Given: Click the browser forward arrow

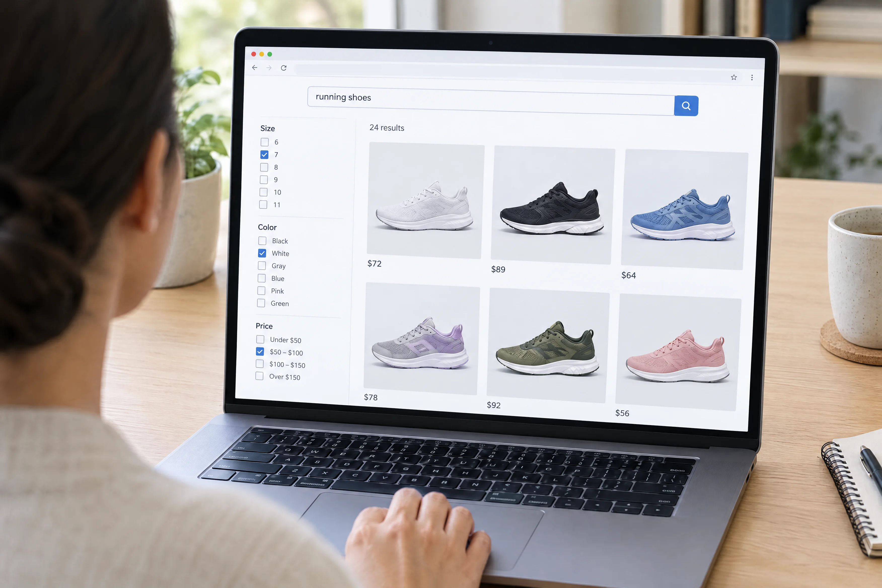Looking at the screenshot, I should coord(269,68).
